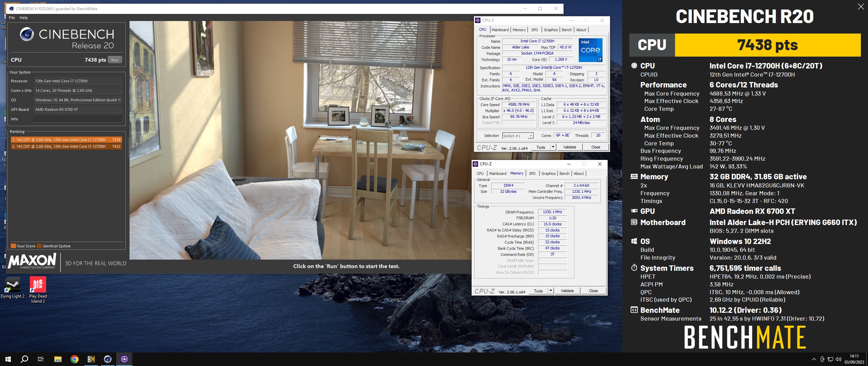Open the Cinebench Help menu
Screen dimensions: 868x366
coord(24,18)
